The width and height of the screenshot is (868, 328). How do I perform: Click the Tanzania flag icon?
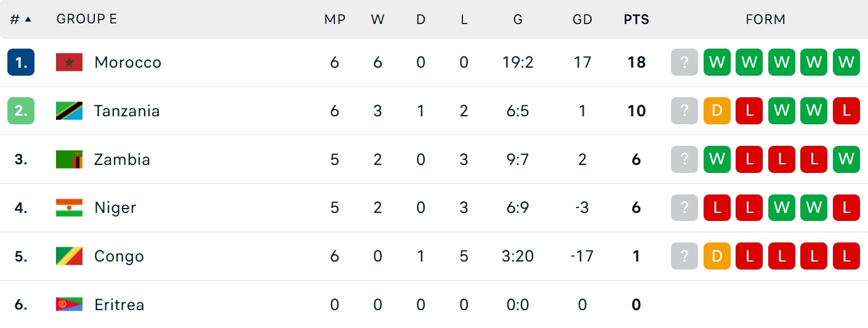pos(69,111)
